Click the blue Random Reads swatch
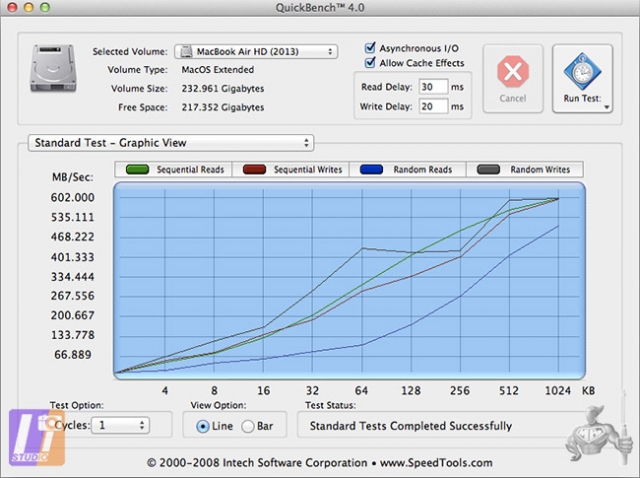The width and height of the screenshot is (640, 478). 371,169
